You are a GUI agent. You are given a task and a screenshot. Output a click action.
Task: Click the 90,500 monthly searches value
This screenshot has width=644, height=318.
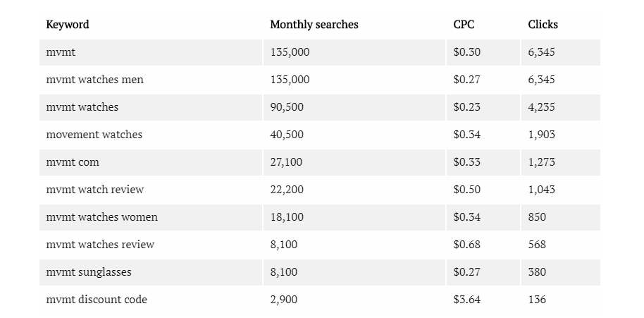[x=287, y=107]
